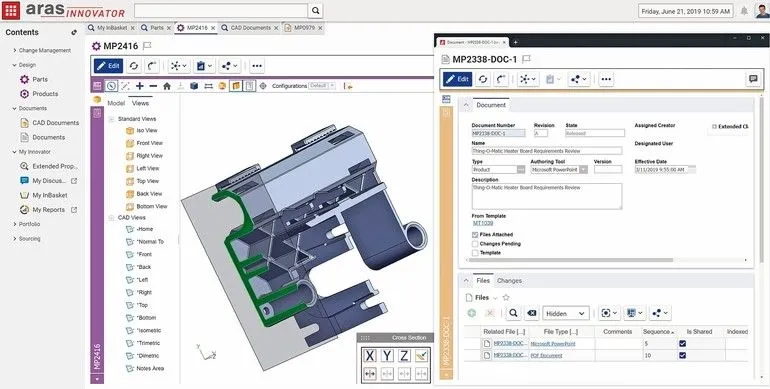Open the Configurations Default dropdown
This screenshot has height=389, width=770.
click(x=322, y=86)
